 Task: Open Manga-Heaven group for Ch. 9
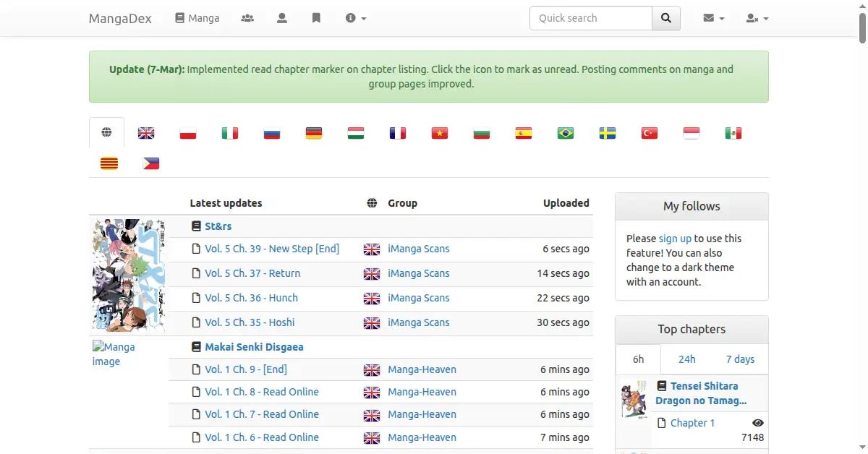pos(422,369)
